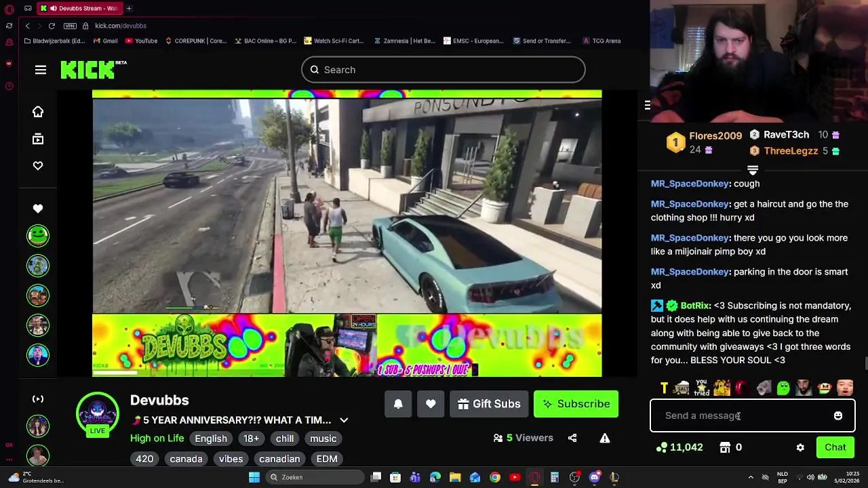Open chat settings gear
Screen dimensions: 868x488
[x=800, y=447]
